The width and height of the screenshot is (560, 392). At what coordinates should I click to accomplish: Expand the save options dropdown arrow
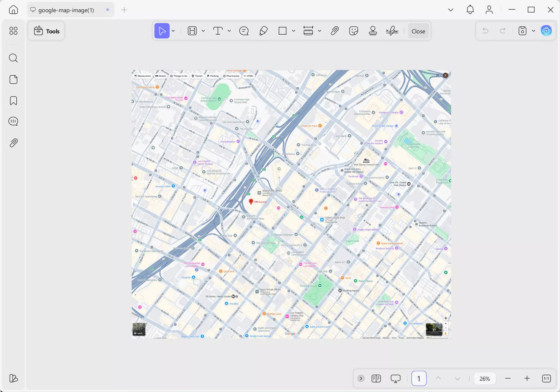tap(533, 31)
